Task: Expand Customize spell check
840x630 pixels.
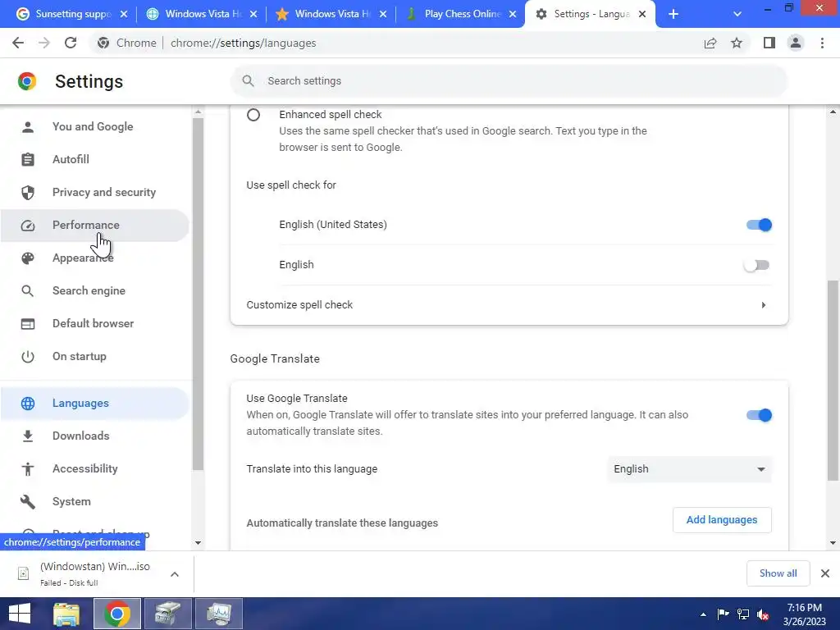Action: pos(509,305)
